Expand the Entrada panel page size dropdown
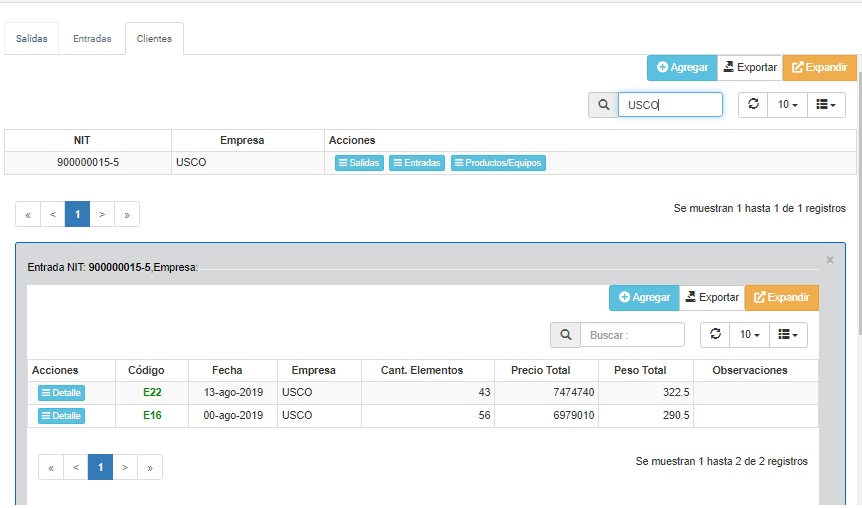 tap(749, 334)
